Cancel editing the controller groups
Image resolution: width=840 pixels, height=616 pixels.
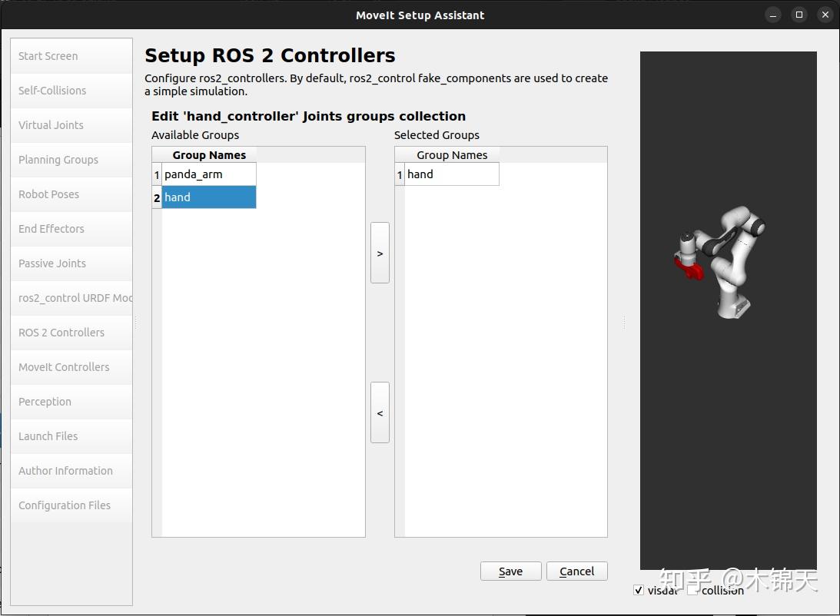(x=576, y=571)
